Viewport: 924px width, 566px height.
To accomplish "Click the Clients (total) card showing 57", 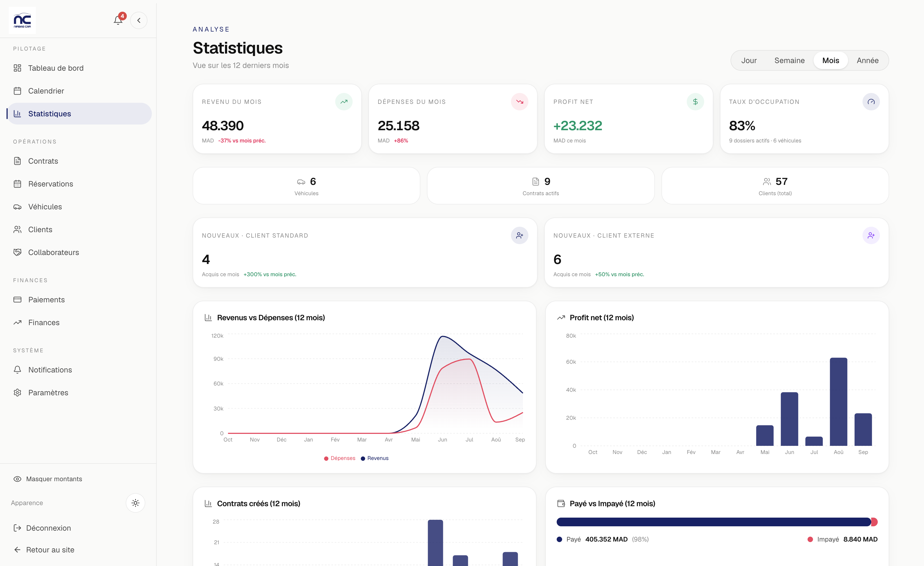I will tap(775, 186).
